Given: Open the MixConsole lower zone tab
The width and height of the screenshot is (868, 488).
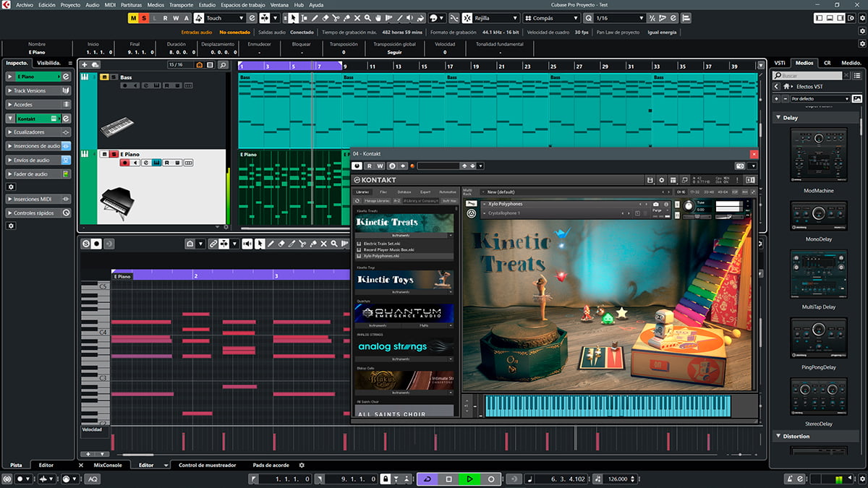Looking at the screenshot, I should 108,465.
